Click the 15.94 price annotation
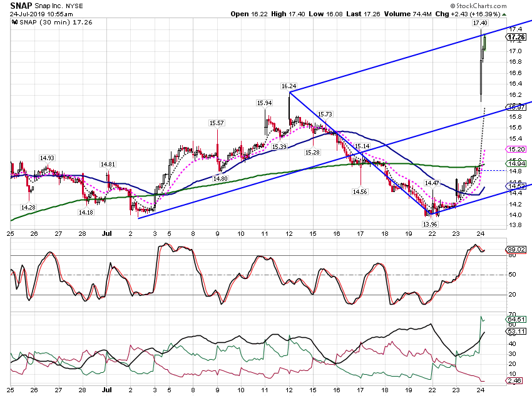 pyautogui.click(x=264, y=103)
